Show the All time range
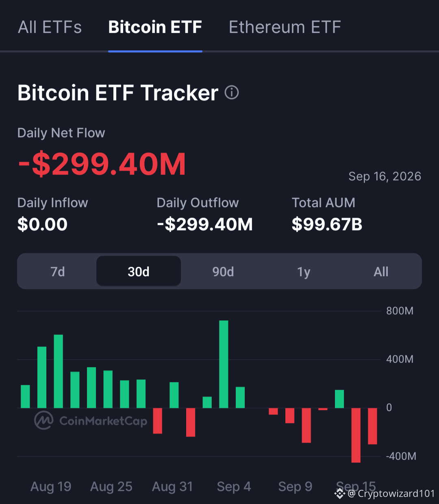 click(x=381, y=271)
